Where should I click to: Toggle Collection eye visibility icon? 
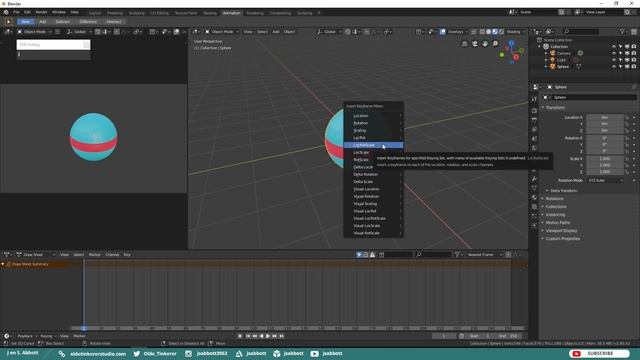coord(614,47)
